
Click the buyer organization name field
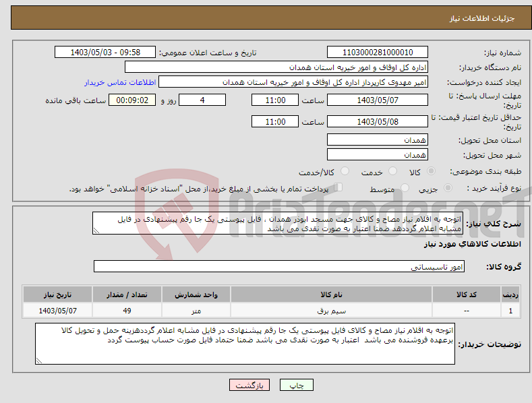pos(276,67)
